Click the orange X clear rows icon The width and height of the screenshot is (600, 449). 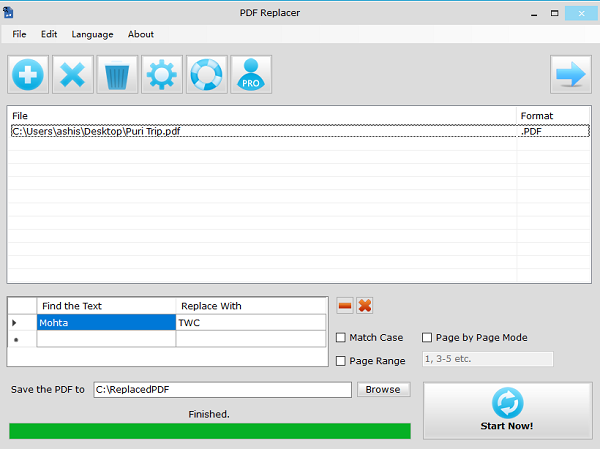pos(365,305)
